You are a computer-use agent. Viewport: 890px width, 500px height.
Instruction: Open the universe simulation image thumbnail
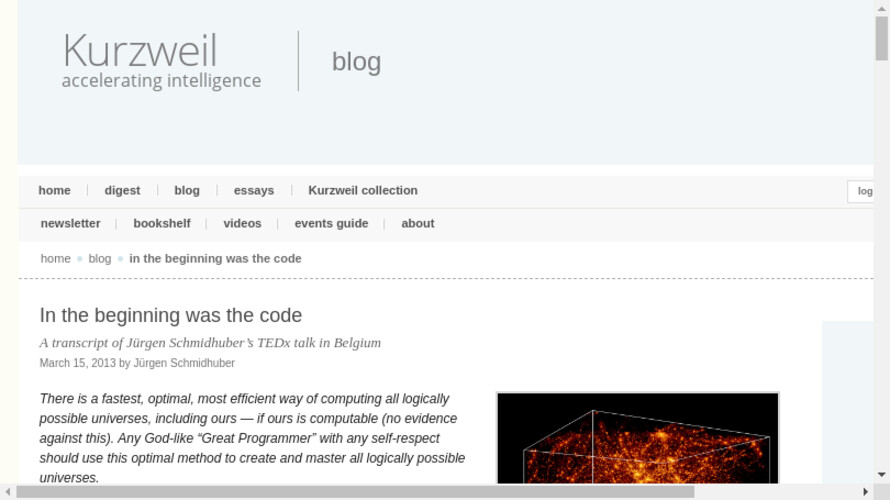click(x=637, y=438)
